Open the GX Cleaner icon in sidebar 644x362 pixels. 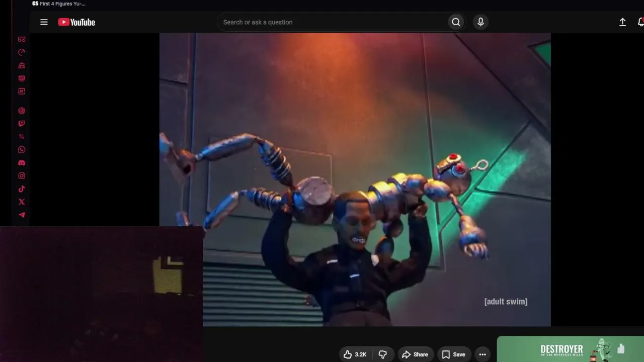coord(22,65)
